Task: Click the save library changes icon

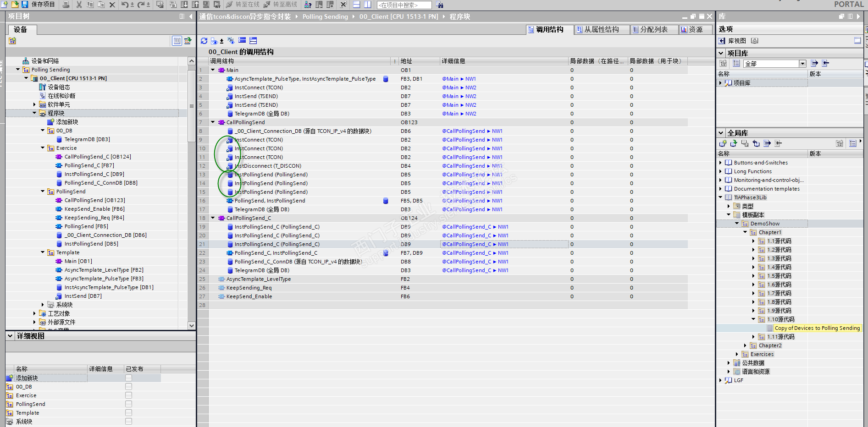Action: click(745, 143)
